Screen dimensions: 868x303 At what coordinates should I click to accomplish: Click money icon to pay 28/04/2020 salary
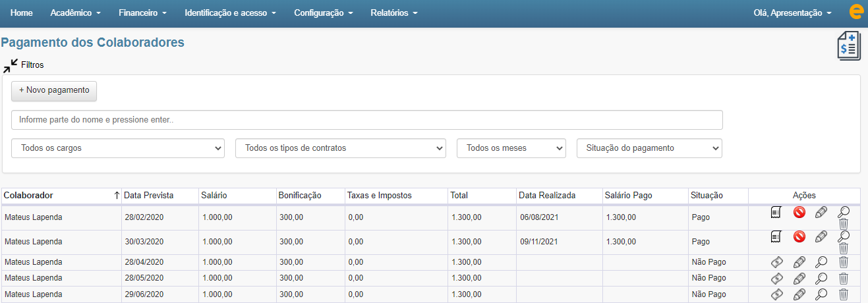776,262
